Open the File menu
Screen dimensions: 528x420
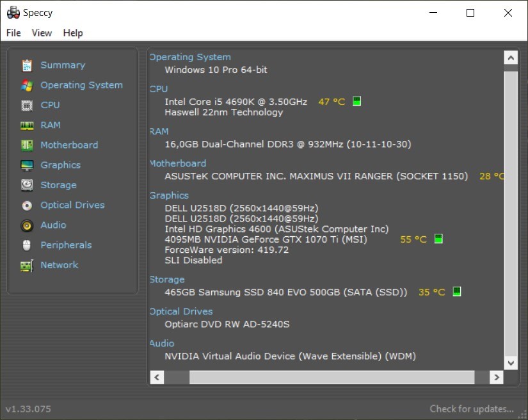[13, 33]
